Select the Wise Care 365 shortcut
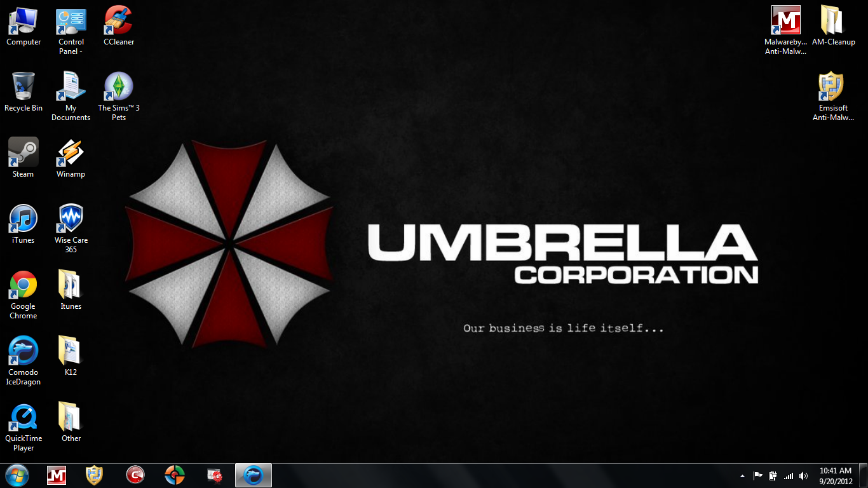The image size is (868, 488). coord(71,229)
